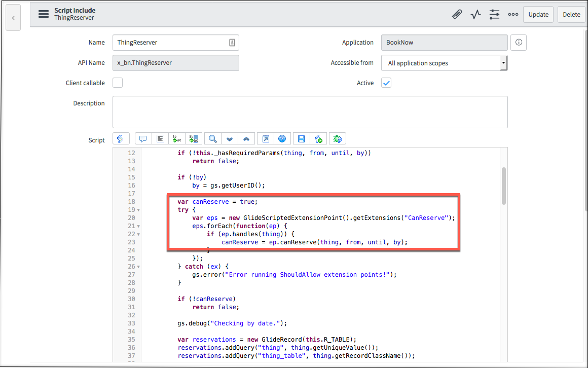
Task: Click 'var canReserve = true;' code line
Action: point(217,202)
